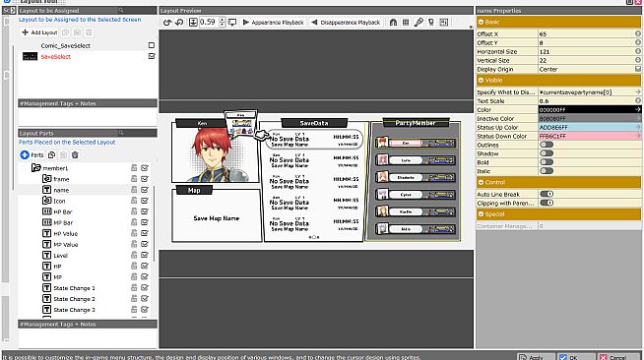Check the Comic_SaveSelect layout checkbox
Image resolution: width=644 pixels, height=360 pixels.
click(x=152, y=45)
